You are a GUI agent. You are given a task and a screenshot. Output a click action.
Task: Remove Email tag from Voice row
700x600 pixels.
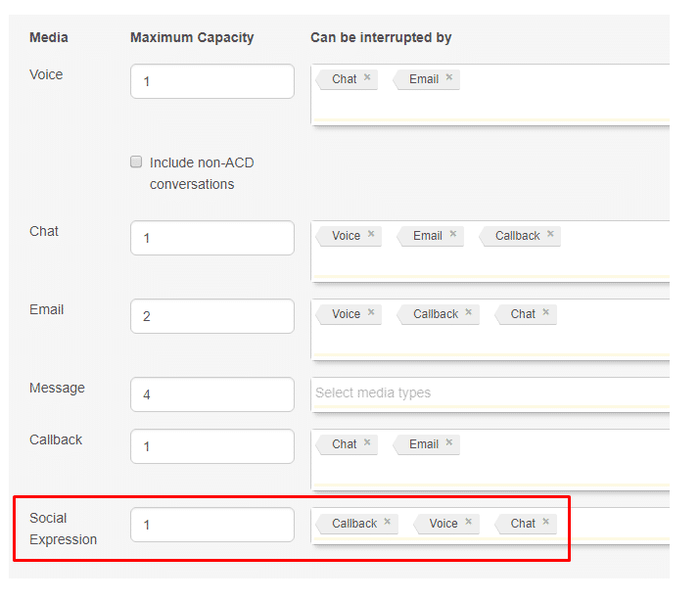click(449, 77)
